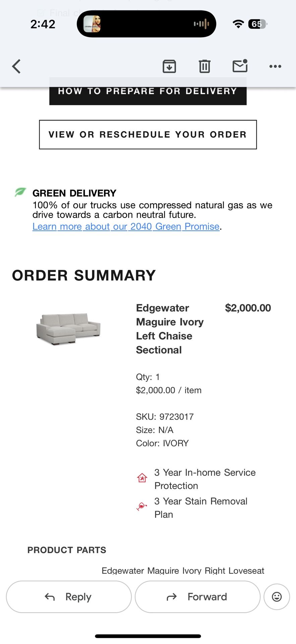This screenshot has width=296, height=644.
Task: Mark the email as unread
Action: click(x=239, y=66)
